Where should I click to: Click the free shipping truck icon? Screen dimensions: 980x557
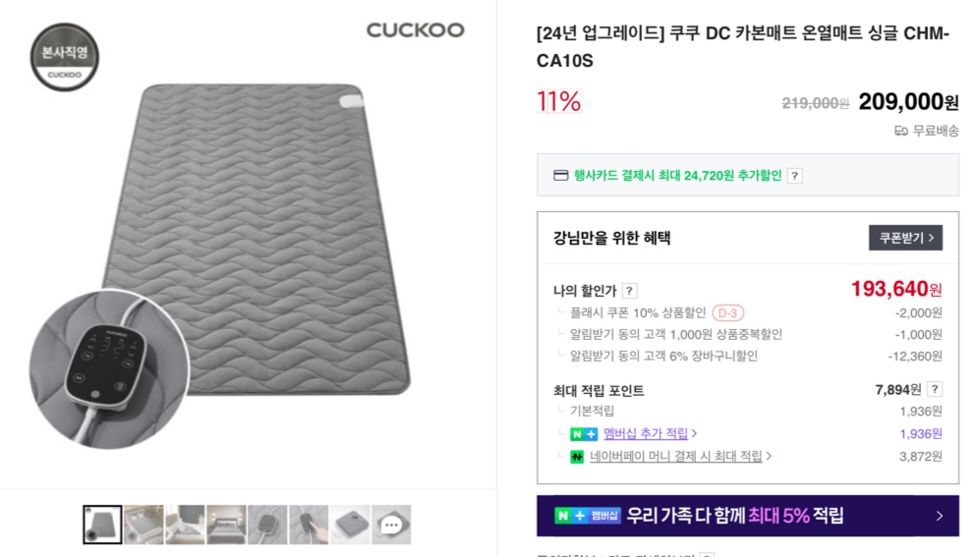pos(900,131)
